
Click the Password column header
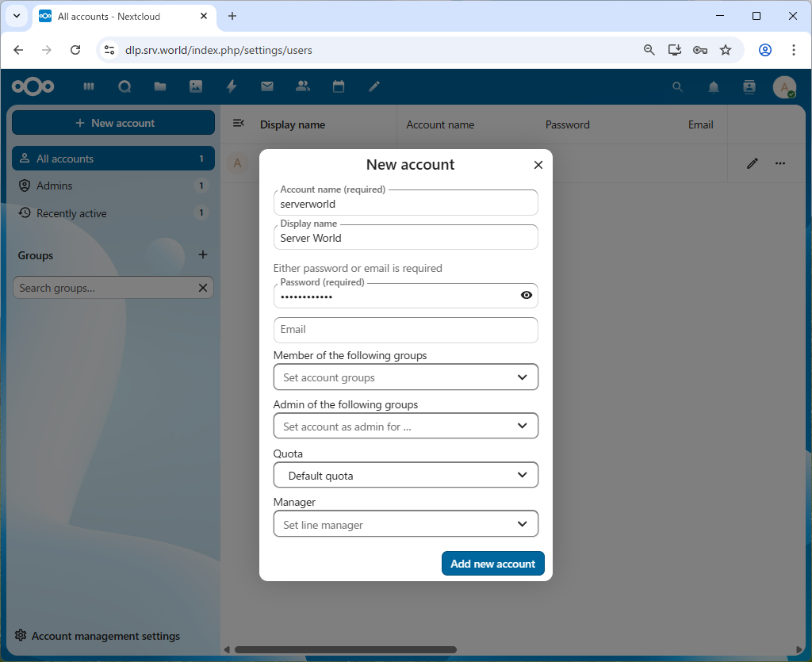(x=567, y=124)
